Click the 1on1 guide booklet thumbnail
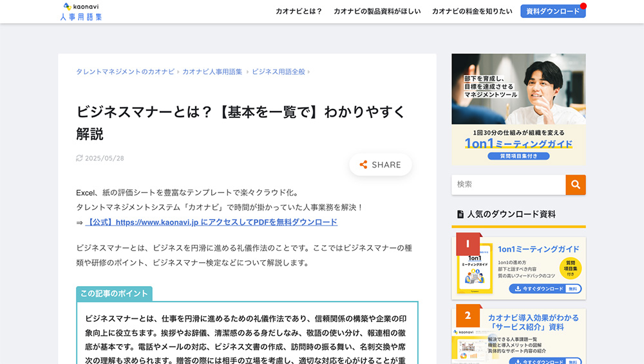Viewport: 644px width, 364px height. coord(475,269)
